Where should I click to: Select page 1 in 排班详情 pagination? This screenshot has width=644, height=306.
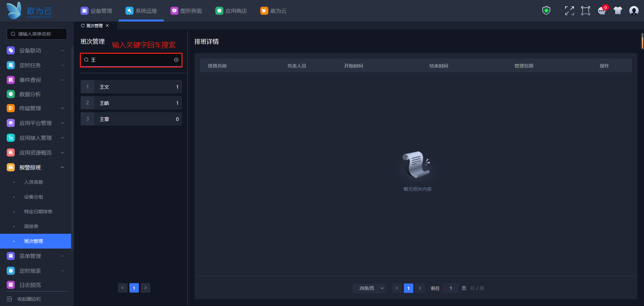pyautogui.click(x=409, y=288)
